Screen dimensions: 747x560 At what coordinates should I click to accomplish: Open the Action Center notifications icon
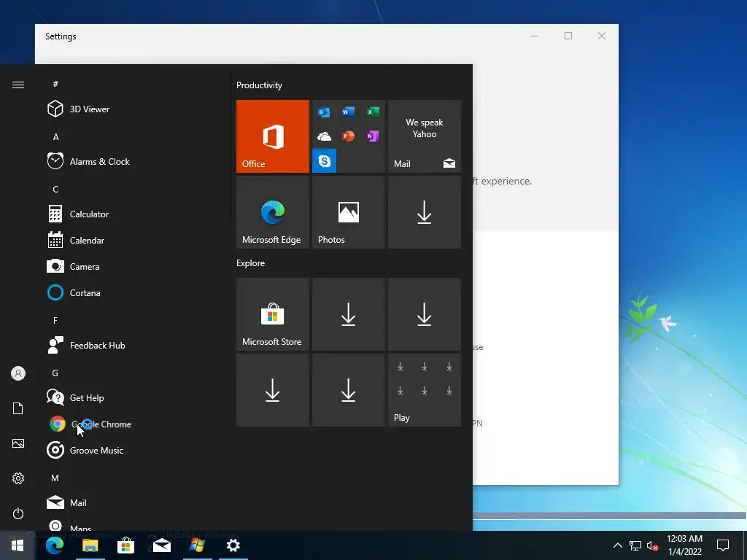pos(723,545)
